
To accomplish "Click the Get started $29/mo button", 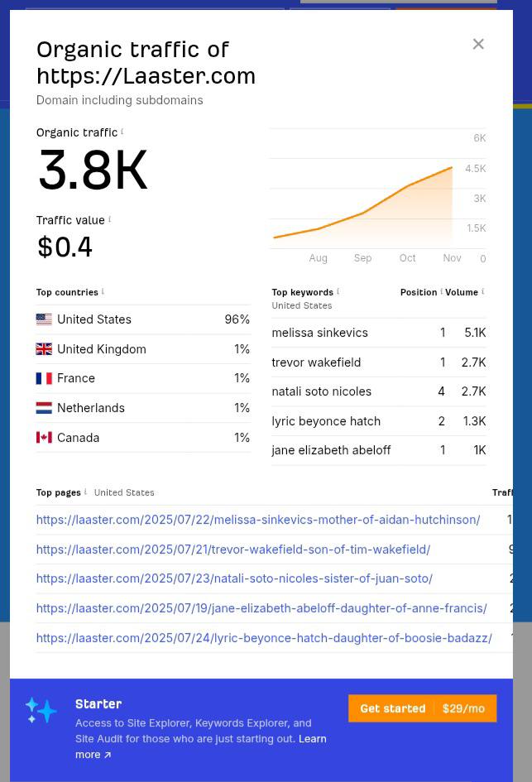I will point(422,708).
